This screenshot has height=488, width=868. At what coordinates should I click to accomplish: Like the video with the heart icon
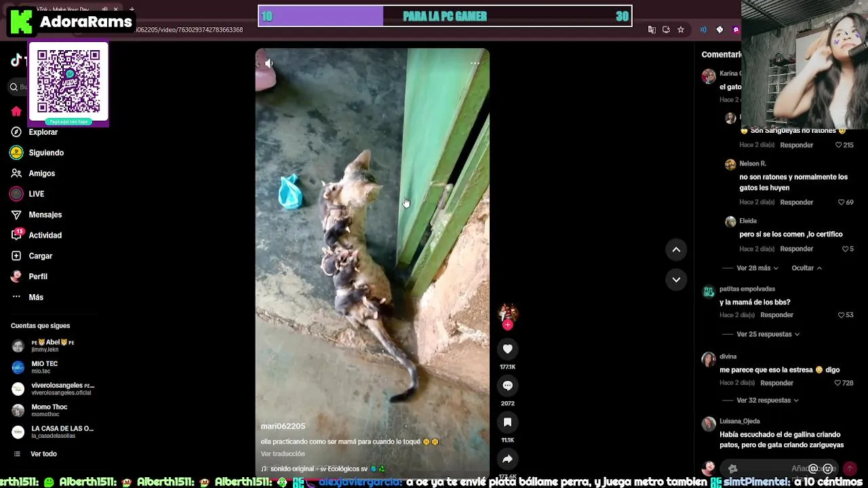pos(507,349)
